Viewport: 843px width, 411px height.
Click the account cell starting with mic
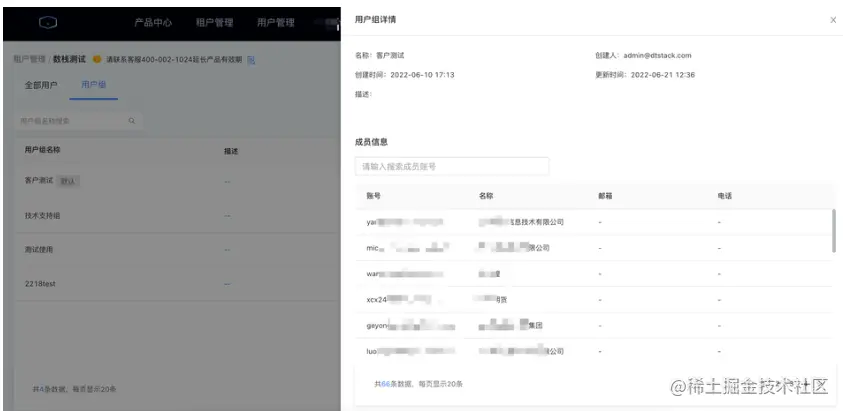click(408, 248)
